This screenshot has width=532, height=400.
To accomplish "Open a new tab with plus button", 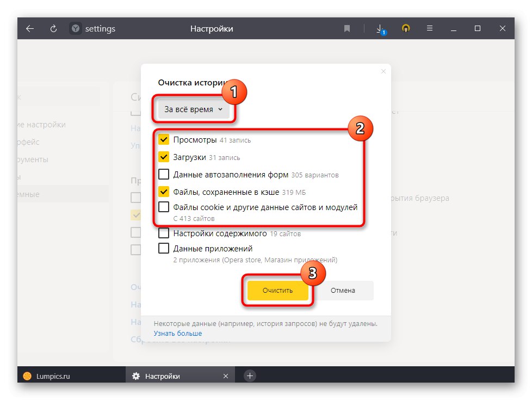I will click(250, 376).
